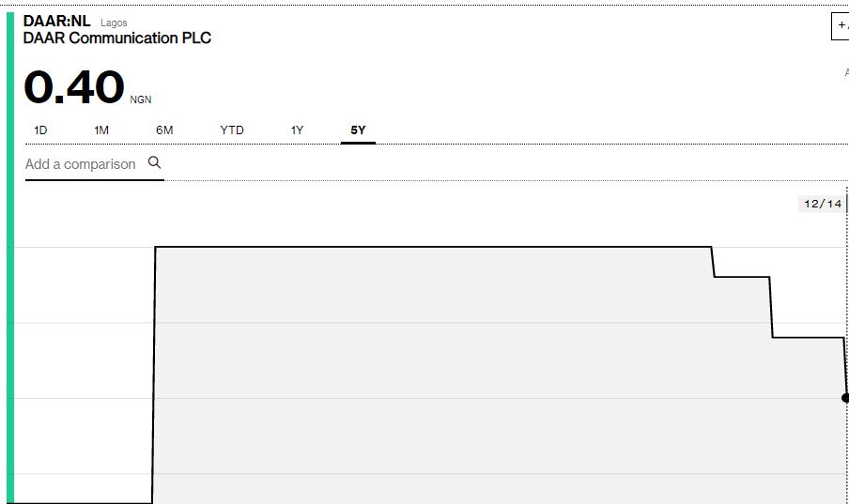Show the 6M price history
849x504 pixels.
tap(164, 130)
